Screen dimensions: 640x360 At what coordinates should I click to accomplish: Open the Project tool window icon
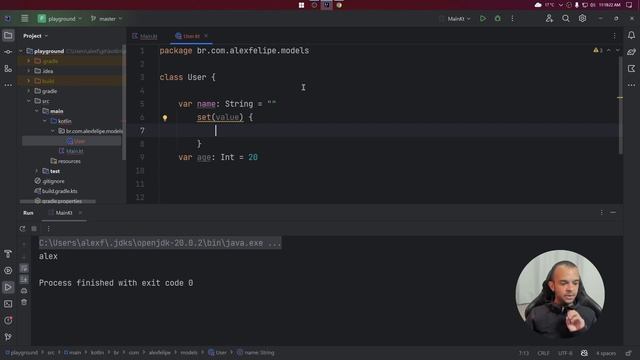(8, 36)
